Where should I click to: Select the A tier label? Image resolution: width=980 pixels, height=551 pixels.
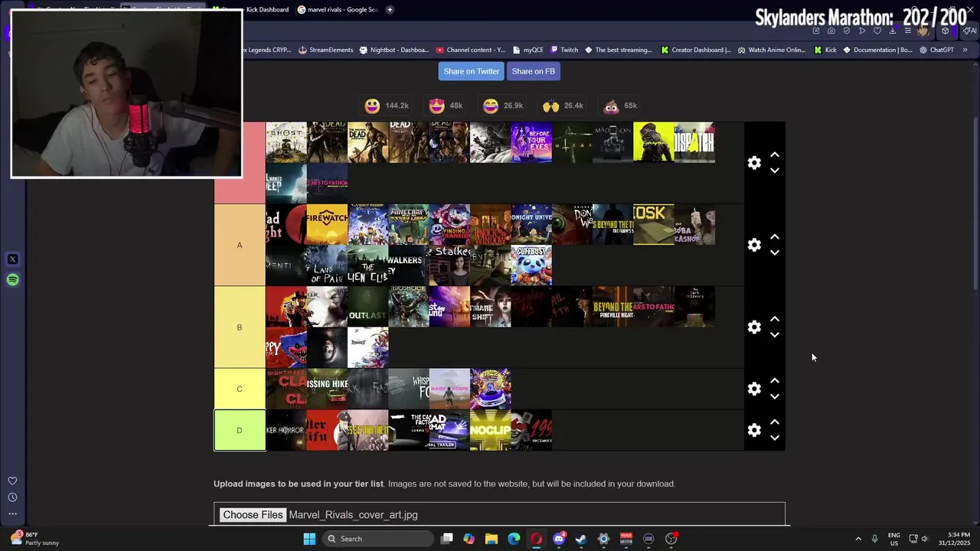(x=240, y=245)
